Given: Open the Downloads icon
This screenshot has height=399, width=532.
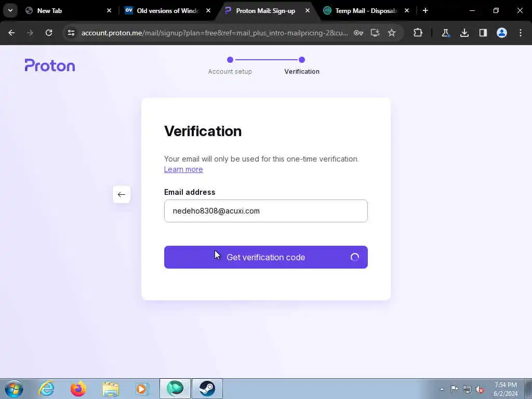Looking at the screenshot, I should (x=464, y=33).
